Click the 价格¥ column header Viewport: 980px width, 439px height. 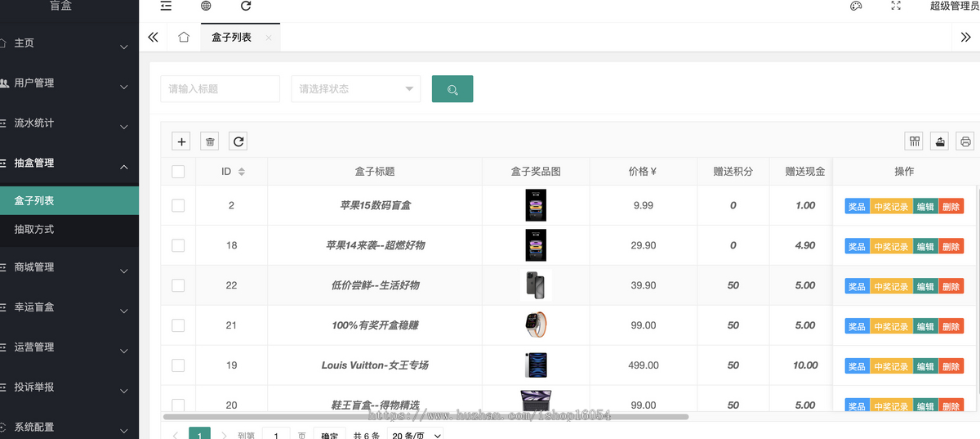click(643, 172)
